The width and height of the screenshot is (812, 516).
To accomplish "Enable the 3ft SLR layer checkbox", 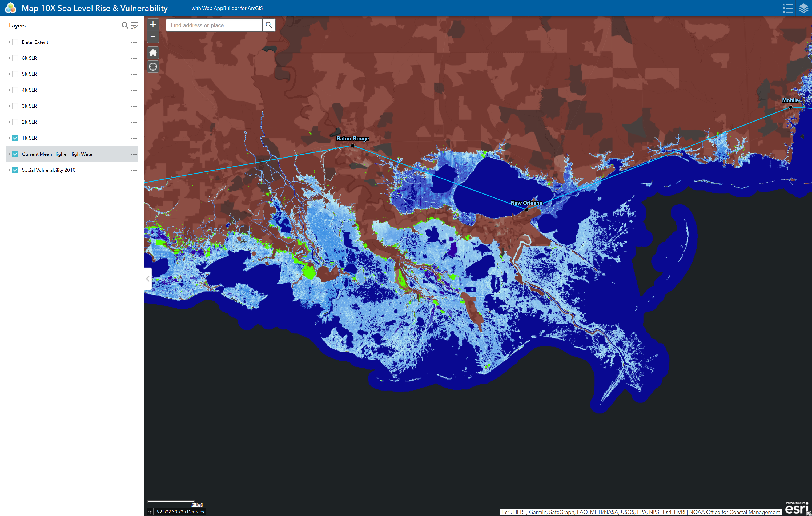I will click(15, 106).
